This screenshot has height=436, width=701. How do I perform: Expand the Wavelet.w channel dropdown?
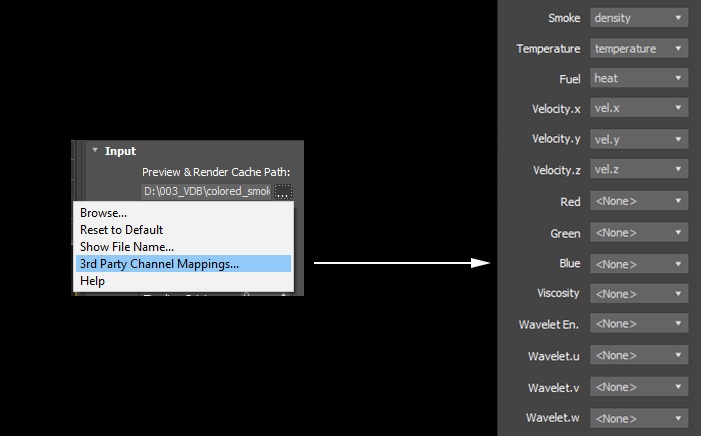click(x=639, y=418)
